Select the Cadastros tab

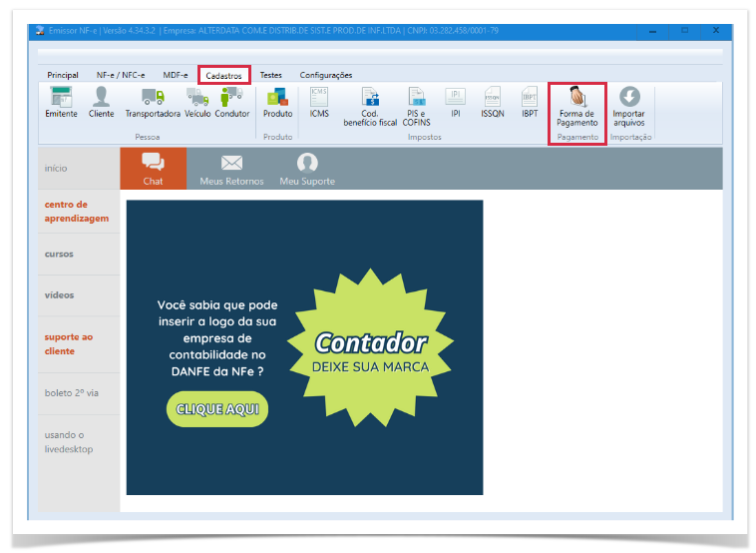pyautogui.click(x=223, y=75)
